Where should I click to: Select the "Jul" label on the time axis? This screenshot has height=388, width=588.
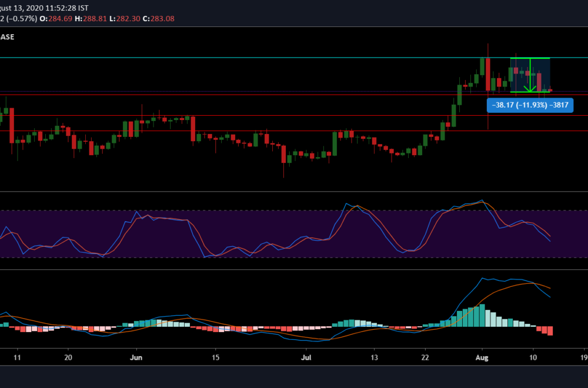pyautogui.click(x=306, y=357)
